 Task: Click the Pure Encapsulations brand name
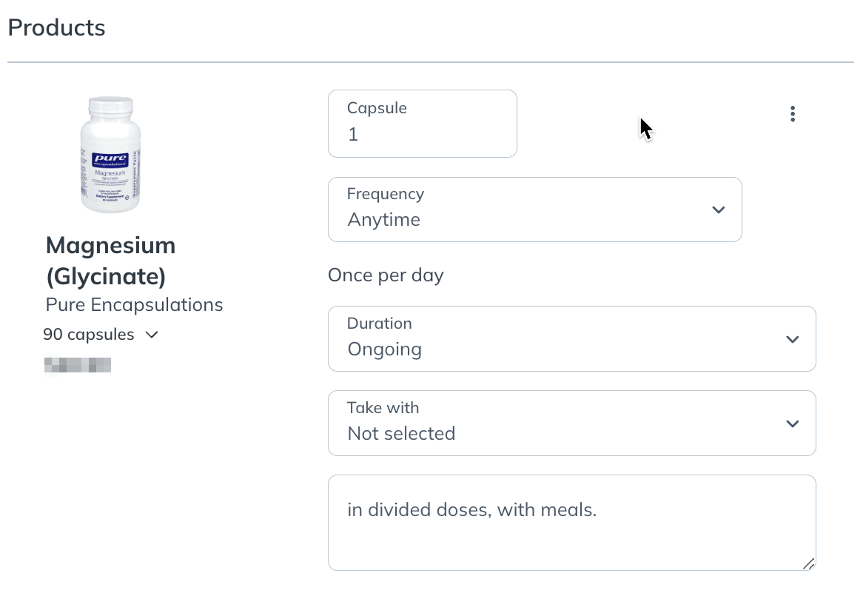pos(134,304)
